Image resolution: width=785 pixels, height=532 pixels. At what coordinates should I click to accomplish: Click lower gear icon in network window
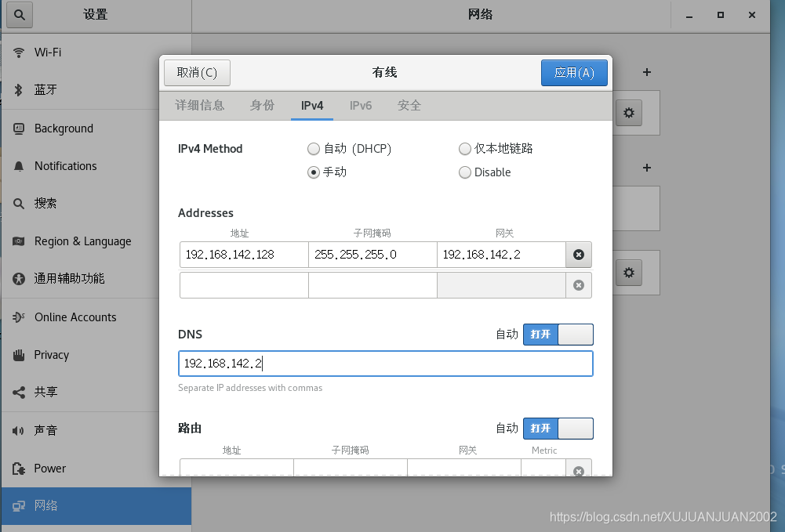(x=629, y=273)
